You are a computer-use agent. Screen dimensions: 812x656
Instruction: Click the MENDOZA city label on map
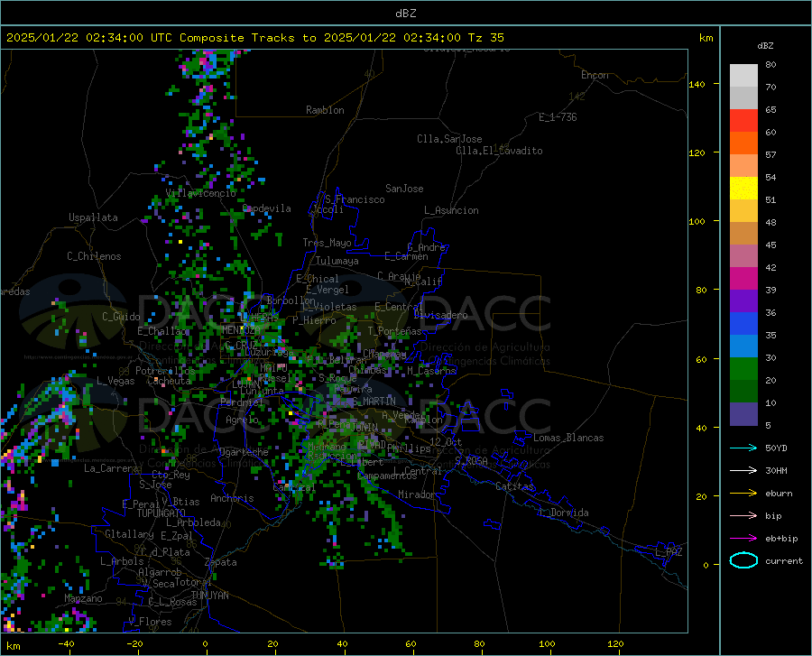pyautogui.click(x=240, y=330)
